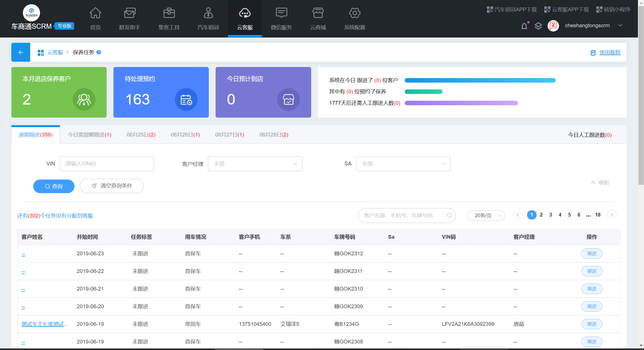Open the 使用教程 tutorial link
The height and width of the screenshot is (350, 644).
(x=610, y=52)
